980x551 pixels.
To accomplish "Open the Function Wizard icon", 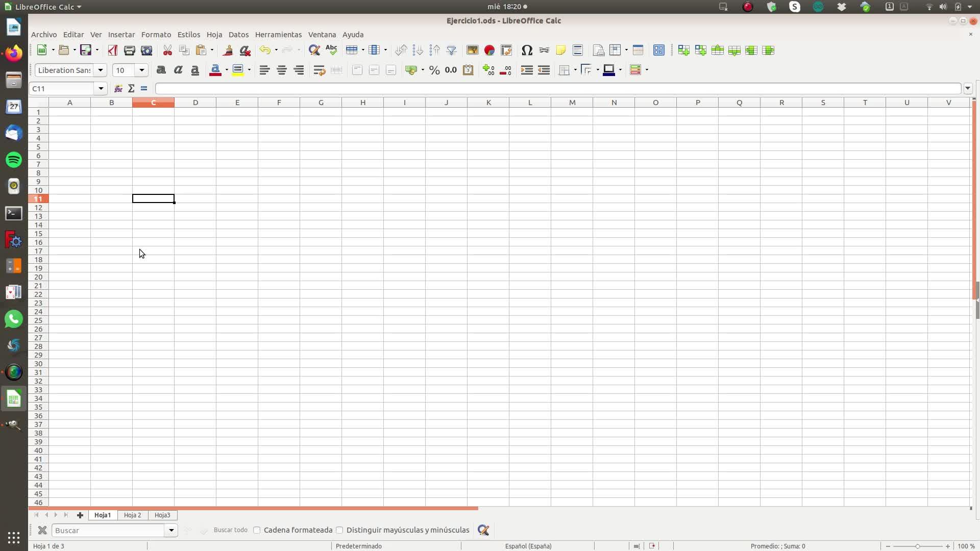I will [118, 88].
